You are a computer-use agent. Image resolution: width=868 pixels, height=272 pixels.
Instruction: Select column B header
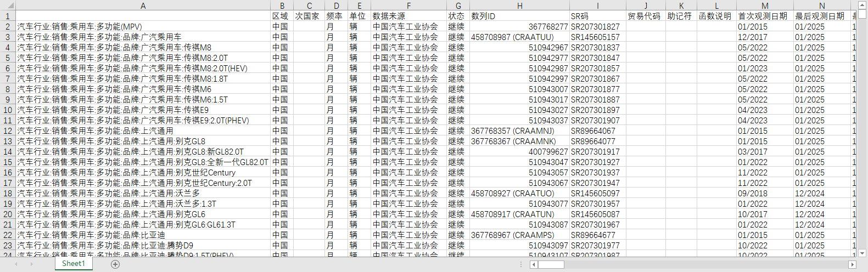(x=282, y=5)
